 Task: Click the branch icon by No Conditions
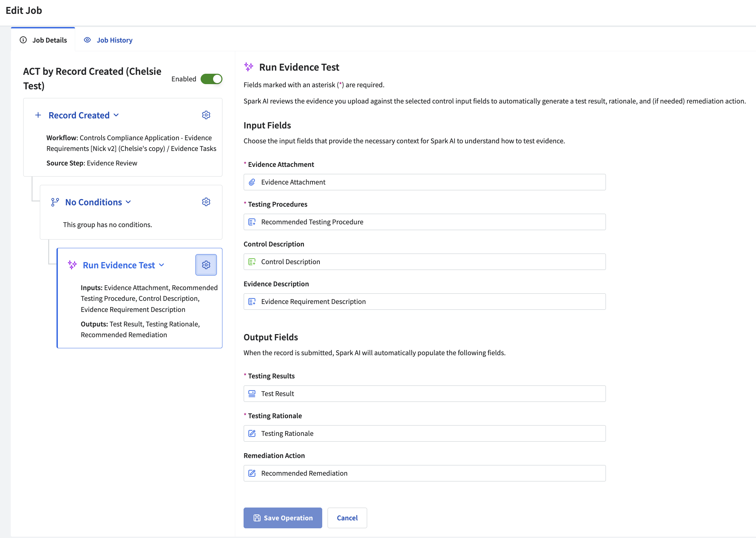tap(55, 202)
